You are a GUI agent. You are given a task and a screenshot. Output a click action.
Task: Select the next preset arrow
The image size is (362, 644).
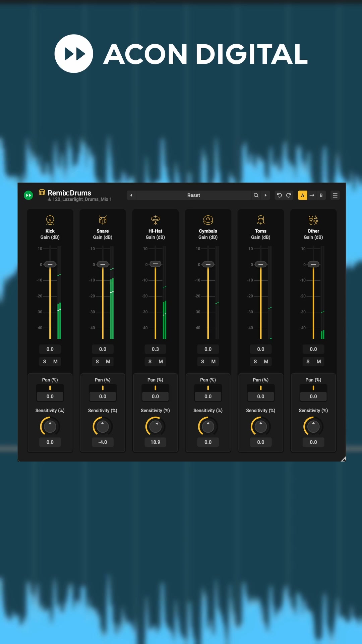(265, 195)
